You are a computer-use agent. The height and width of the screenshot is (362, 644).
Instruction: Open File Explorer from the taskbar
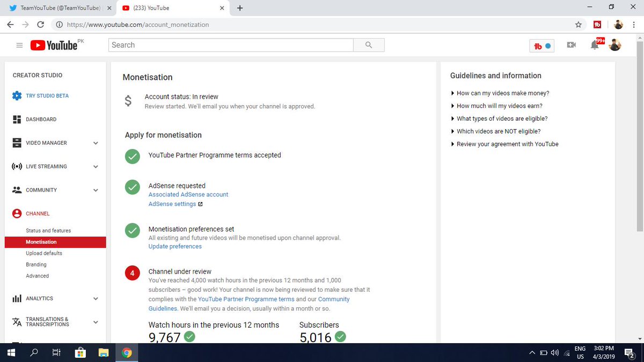pyautogui.click(x=104, y=352)
